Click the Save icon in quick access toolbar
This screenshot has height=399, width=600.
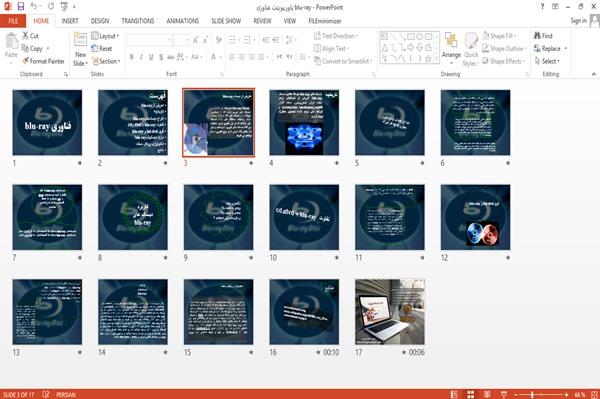click(21, 6)
